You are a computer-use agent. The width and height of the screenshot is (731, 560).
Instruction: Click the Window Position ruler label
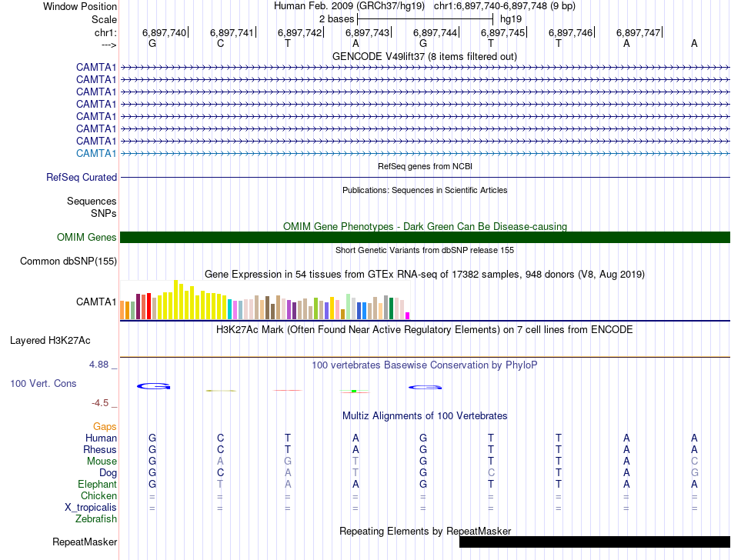(x=80, y=6)
